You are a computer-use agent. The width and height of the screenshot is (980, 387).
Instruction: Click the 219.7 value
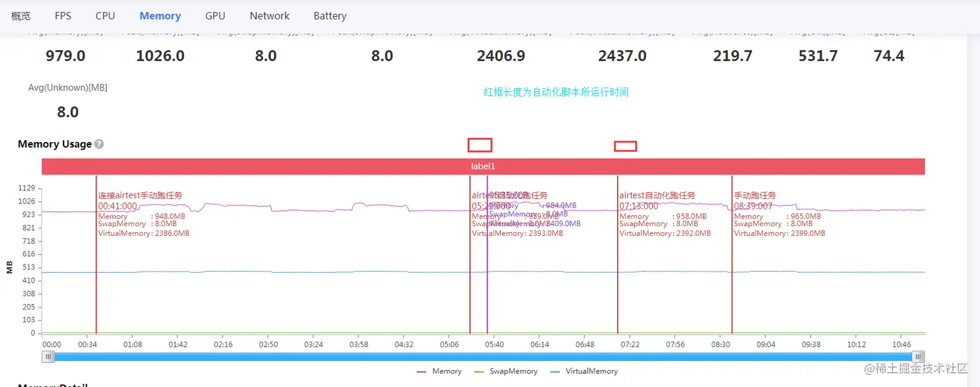[x=733, y=56]
